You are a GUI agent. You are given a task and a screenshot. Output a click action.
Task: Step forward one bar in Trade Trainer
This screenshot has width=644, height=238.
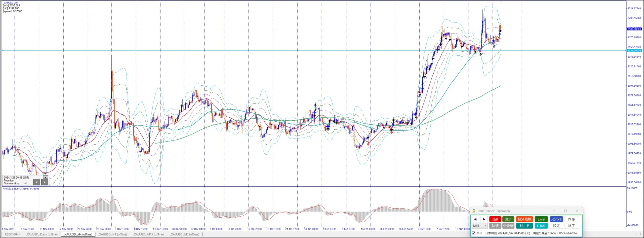coord(484,219)
